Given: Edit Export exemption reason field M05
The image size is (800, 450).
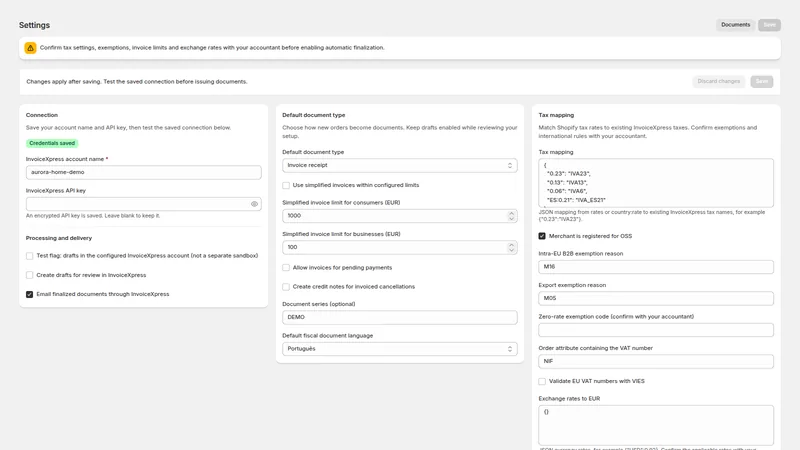Looking at the screenshot, I should [x=656, y=298].
